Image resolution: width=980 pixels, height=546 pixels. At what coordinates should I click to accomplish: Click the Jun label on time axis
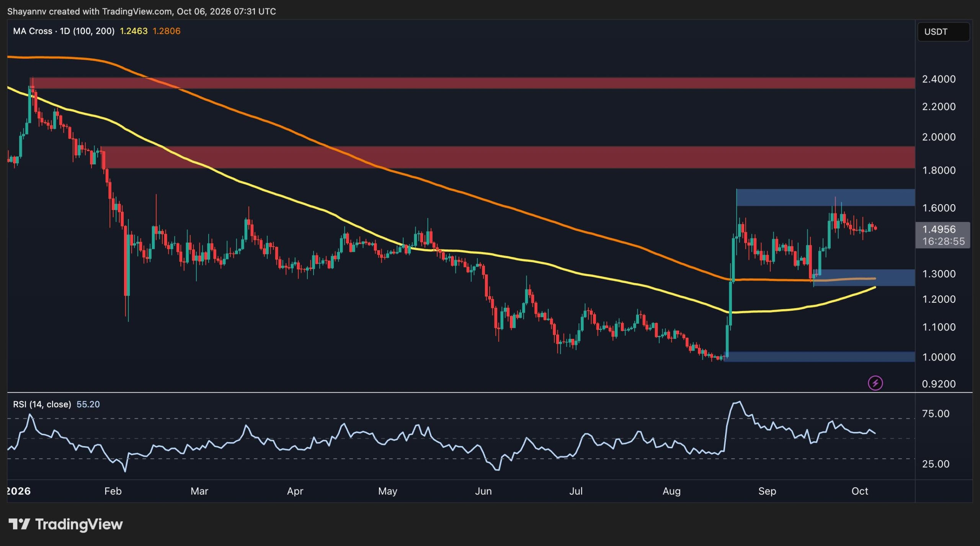point(483,491)
